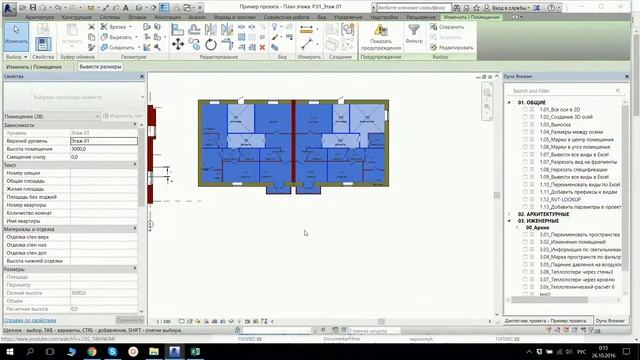This screenshot has width=640, height=360.
Task: Click the Верхний уровень value field
Action: tap(104, 141)
